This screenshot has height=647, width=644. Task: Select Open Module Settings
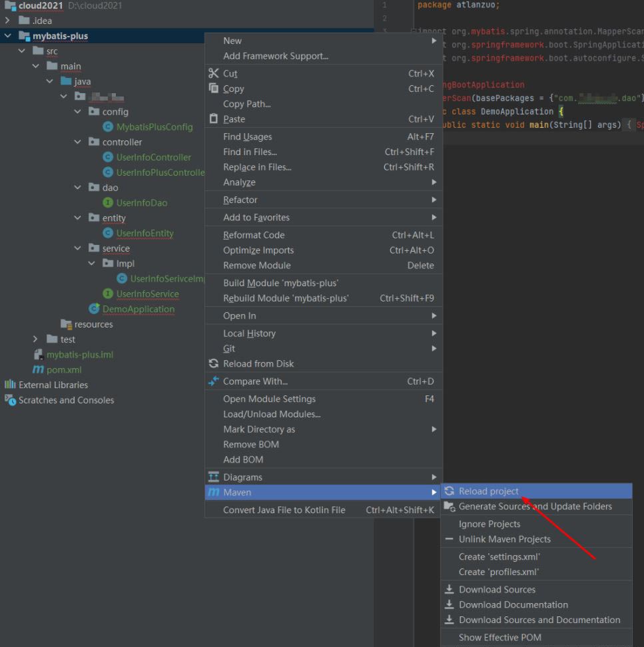tap(269, 399)
